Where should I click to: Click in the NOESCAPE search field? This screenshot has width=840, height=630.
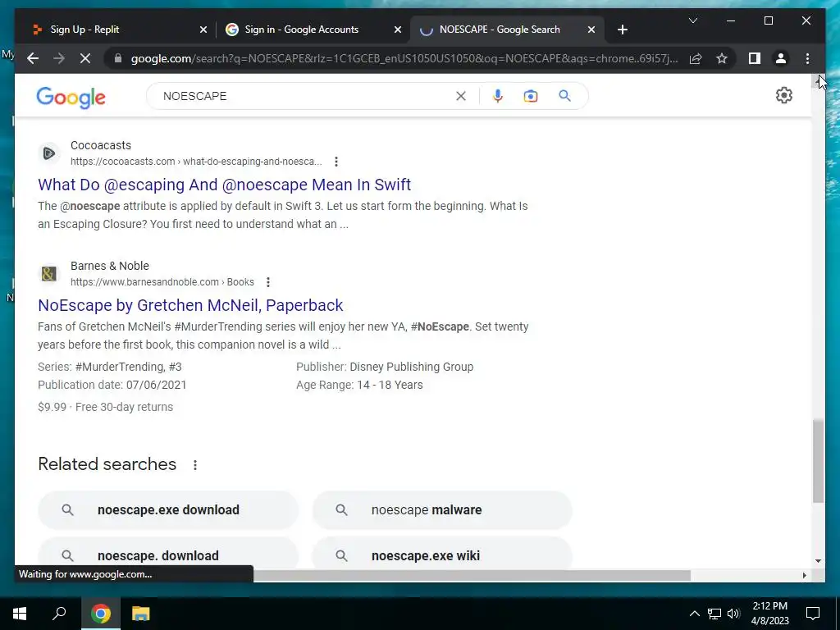point(305,96)
